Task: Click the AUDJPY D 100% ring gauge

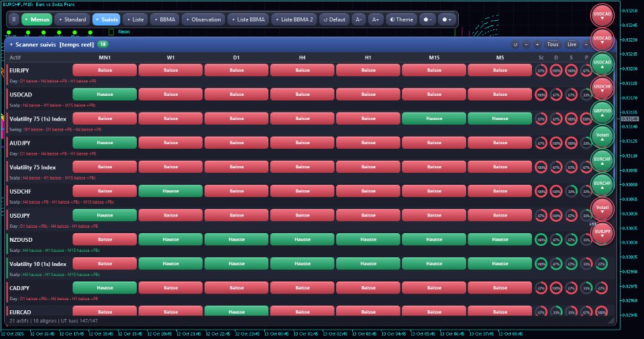Action: 556,143
